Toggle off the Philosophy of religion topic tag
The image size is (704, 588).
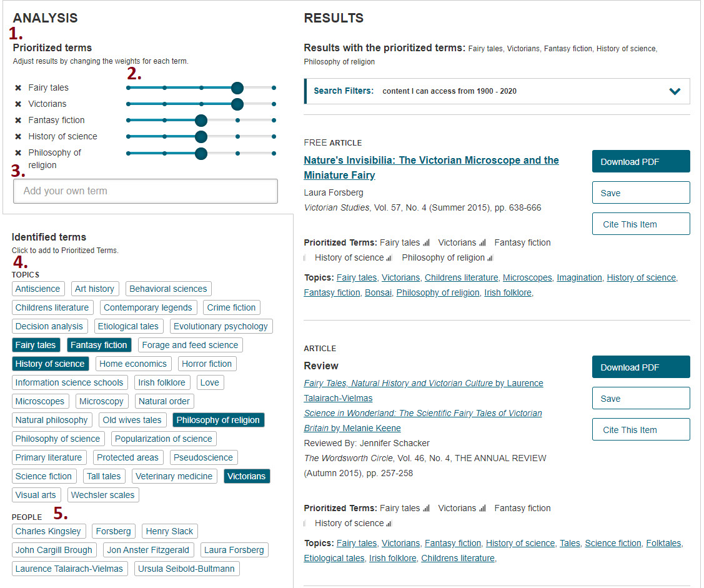point(218,420)
